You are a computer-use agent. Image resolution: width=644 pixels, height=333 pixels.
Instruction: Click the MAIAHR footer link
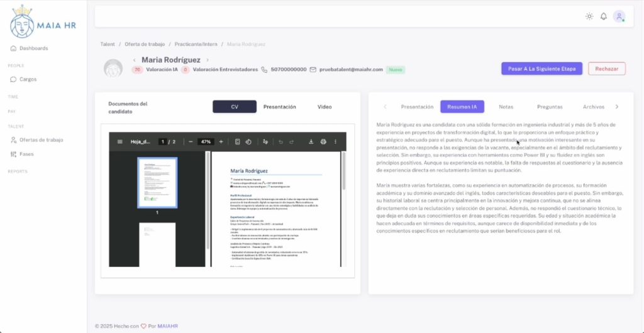pos(167,326)
